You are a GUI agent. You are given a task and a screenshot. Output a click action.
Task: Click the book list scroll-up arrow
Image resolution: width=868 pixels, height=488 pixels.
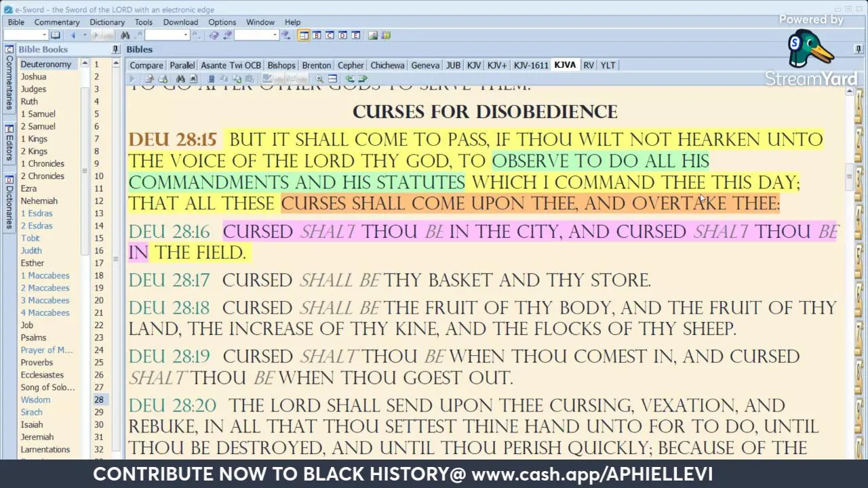(x=85, y=64)
